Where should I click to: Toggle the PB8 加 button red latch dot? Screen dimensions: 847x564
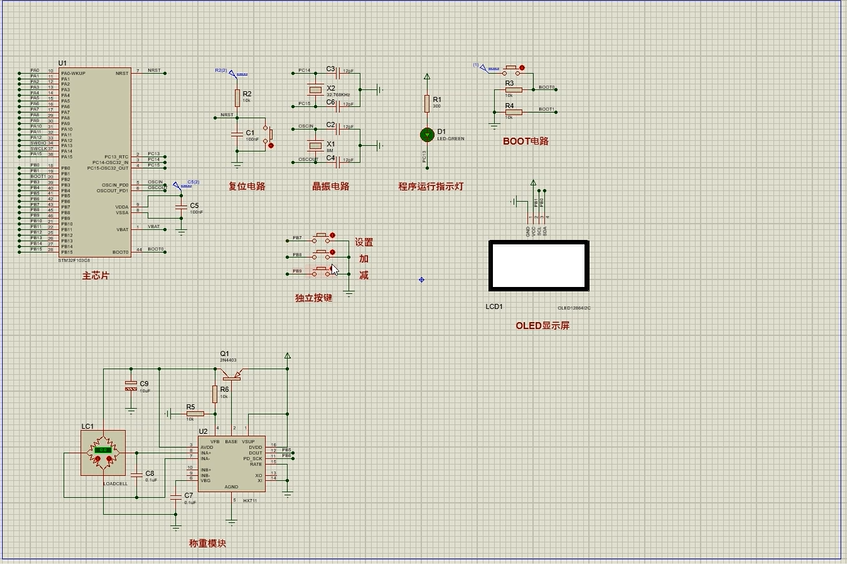(333, 252)
